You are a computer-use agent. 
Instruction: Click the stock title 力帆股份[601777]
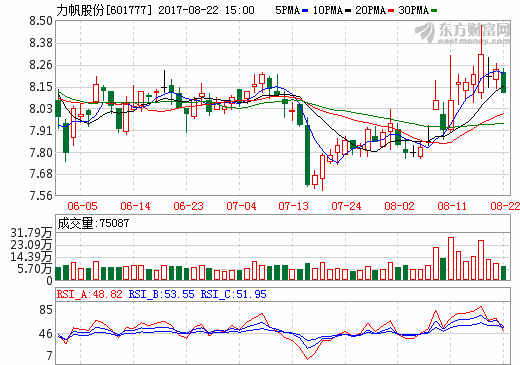pos(104,10)
